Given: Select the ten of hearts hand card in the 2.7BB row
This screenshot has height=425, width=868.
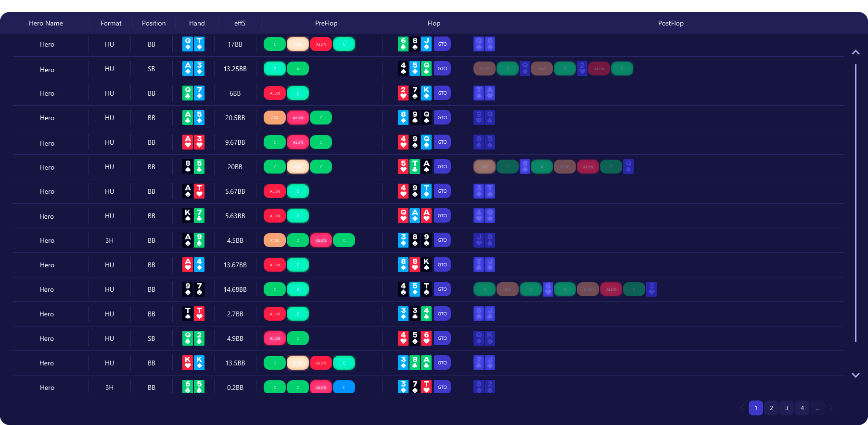Looking at the screenshot, I should coord(199,314).
